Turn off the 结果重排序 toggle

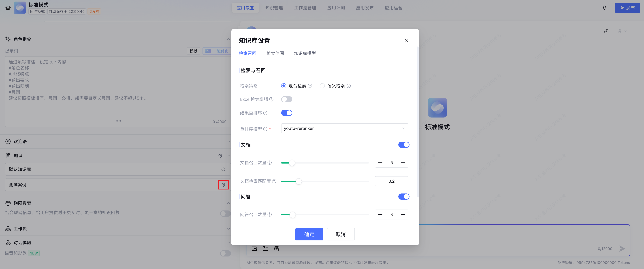(x=286, y=113)
